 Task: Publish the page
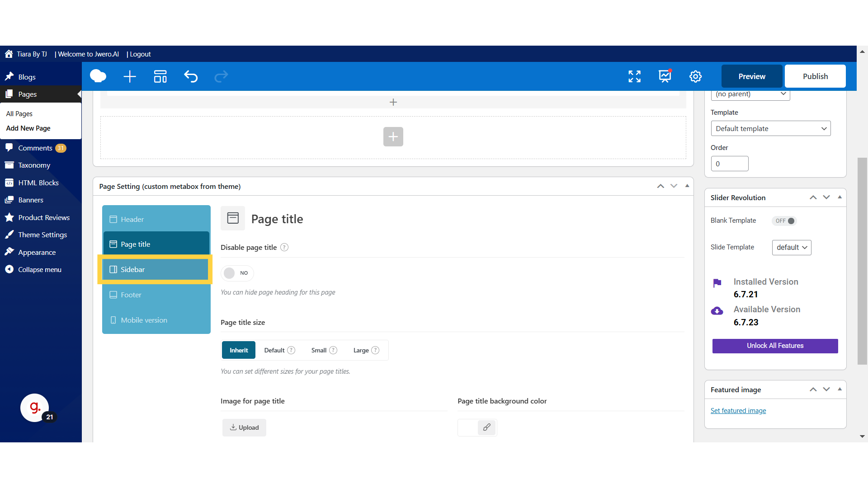[815, 76]
